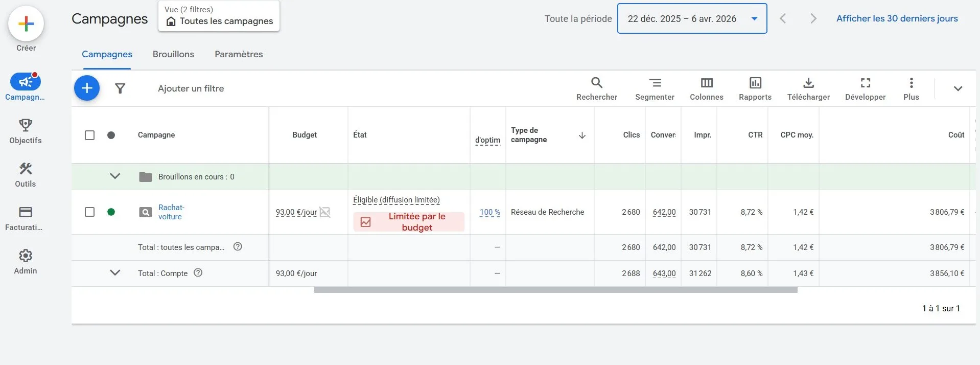Click the blue add campaign button

point(87,88)
